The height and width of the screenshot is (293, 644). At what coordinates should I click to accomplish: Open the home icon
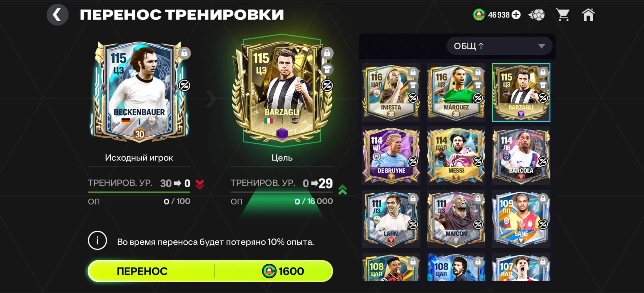[588, 15]
